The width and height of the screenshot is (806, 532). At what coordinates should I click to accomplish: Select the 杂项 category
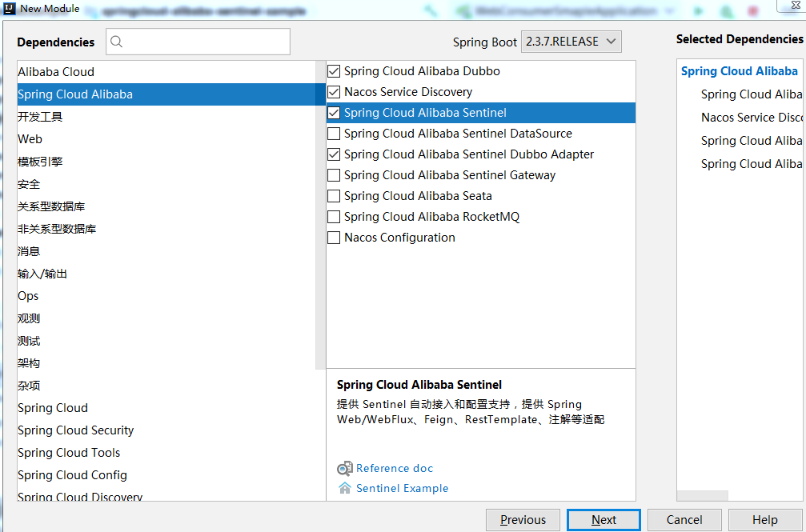tap(166, 386)
